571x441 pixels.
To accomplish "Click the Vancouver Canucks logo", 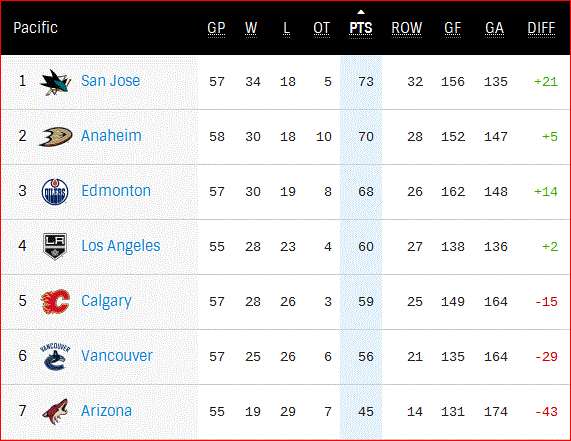I will coord(55,357).
